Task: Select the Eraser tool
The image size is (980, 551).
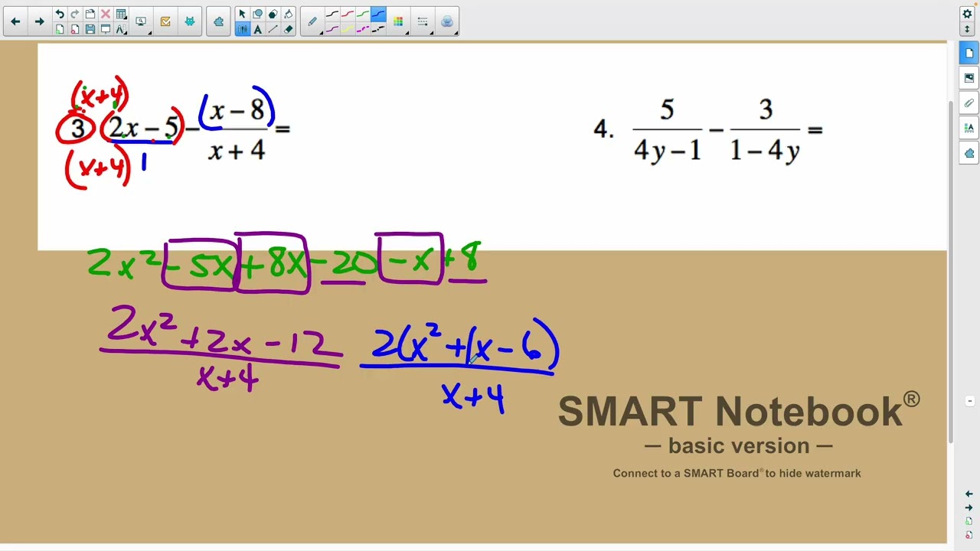Action: 288,29
